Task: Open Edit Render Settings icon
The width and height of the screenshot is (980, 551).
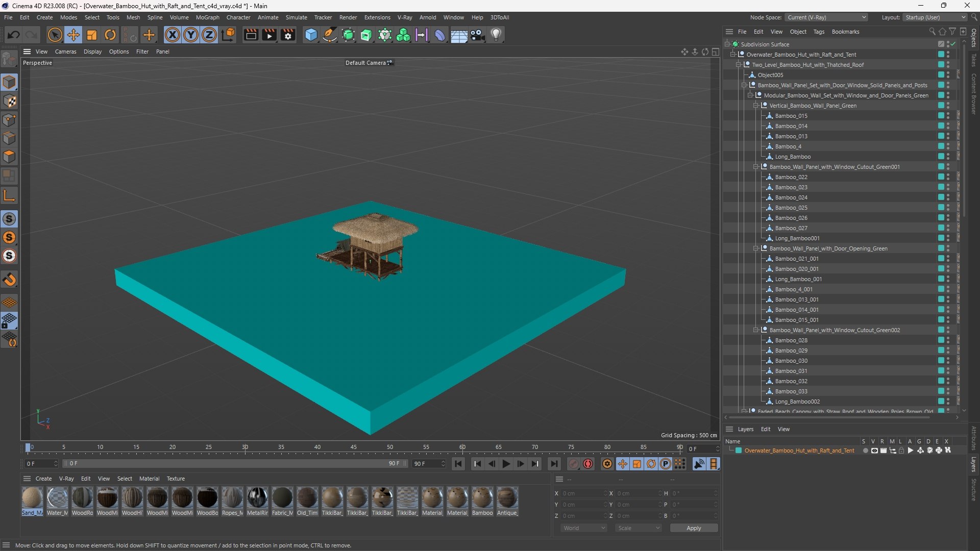Action: pos(288,35)
